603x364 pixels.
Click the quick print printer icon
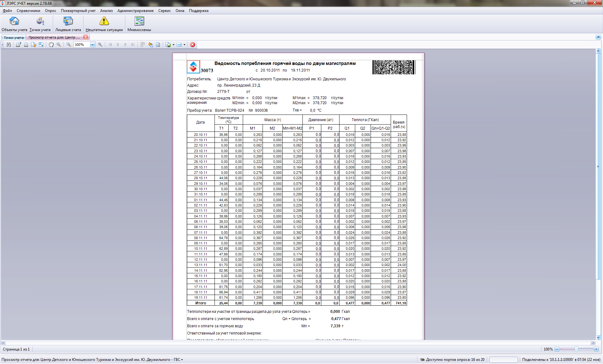(x=26, y=45)
